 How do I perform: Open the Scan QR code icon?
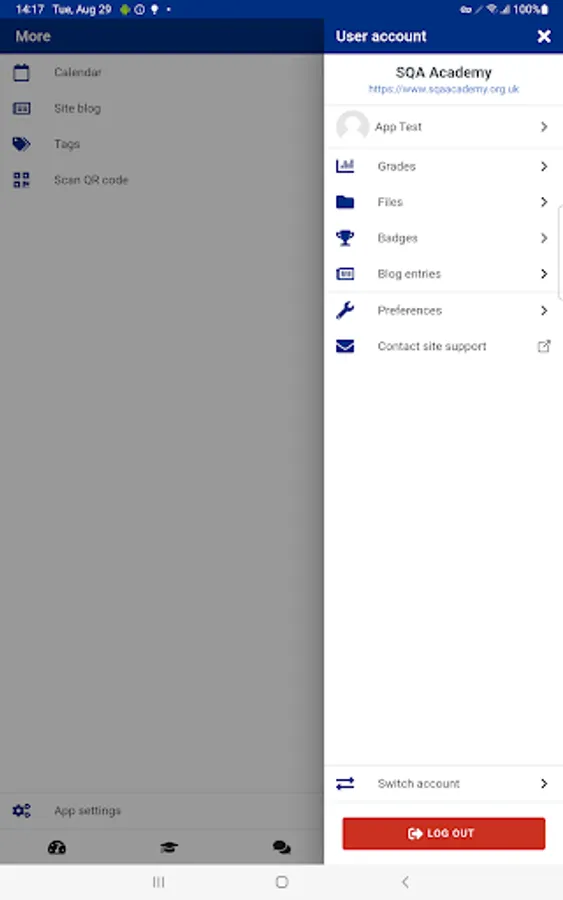point(21,180)
